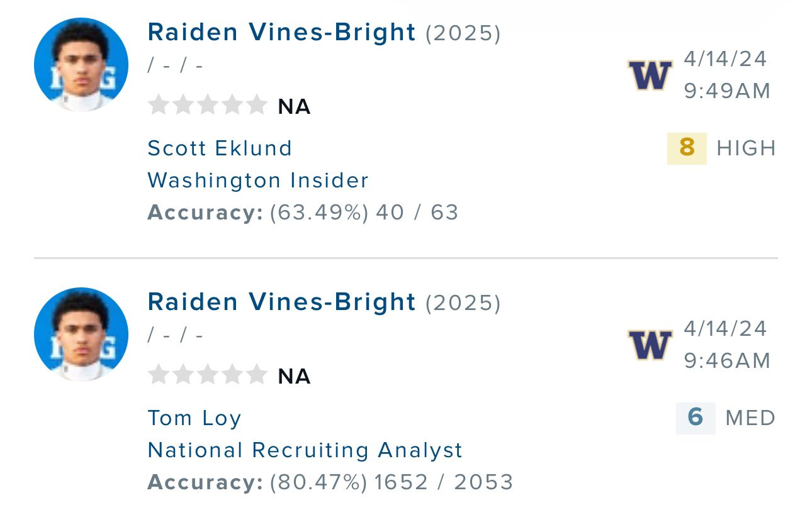Image resolution: width=812 pixels, height=510 pixels.
Task: Click the 9:49AM prediction timestamp
Action: [x=727, y=91]
